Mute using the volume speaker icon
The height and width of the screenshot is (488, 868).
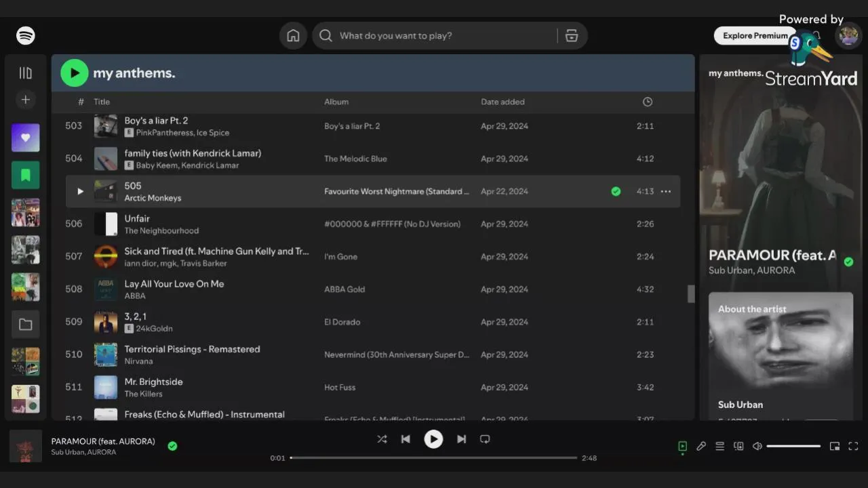757,446
